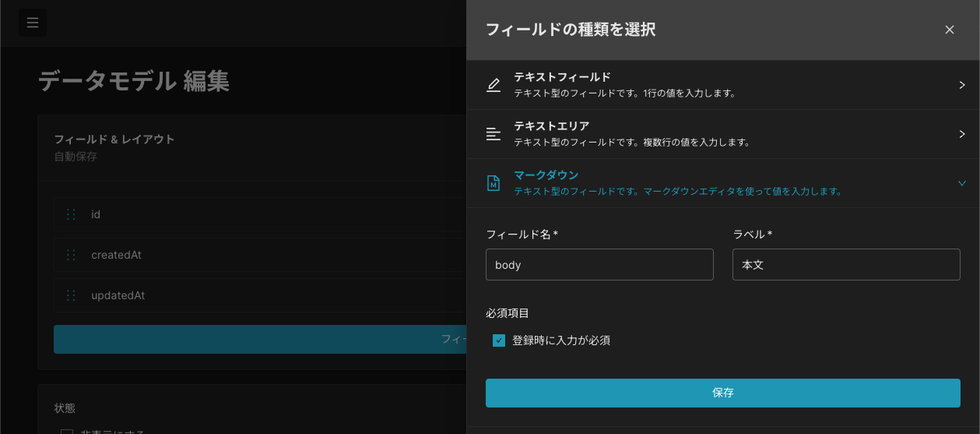
Task: Click the markdown file icon
Action: click(494, 183)
